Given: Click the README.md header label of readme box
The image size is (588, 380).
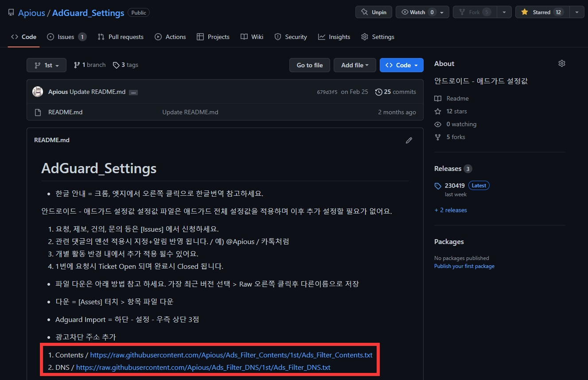Looking at the screenshot, I should (52, 140).
